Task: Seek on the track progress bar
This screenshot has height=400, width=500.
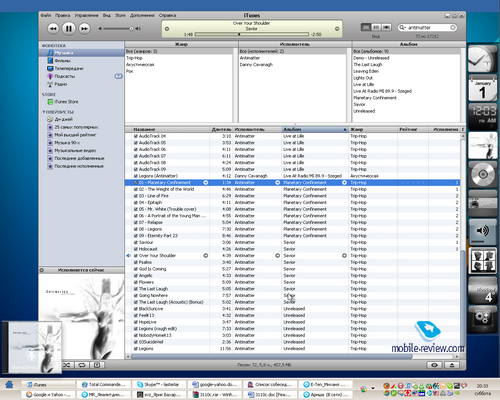Action: pyautogui.click(x=252, y=34)
